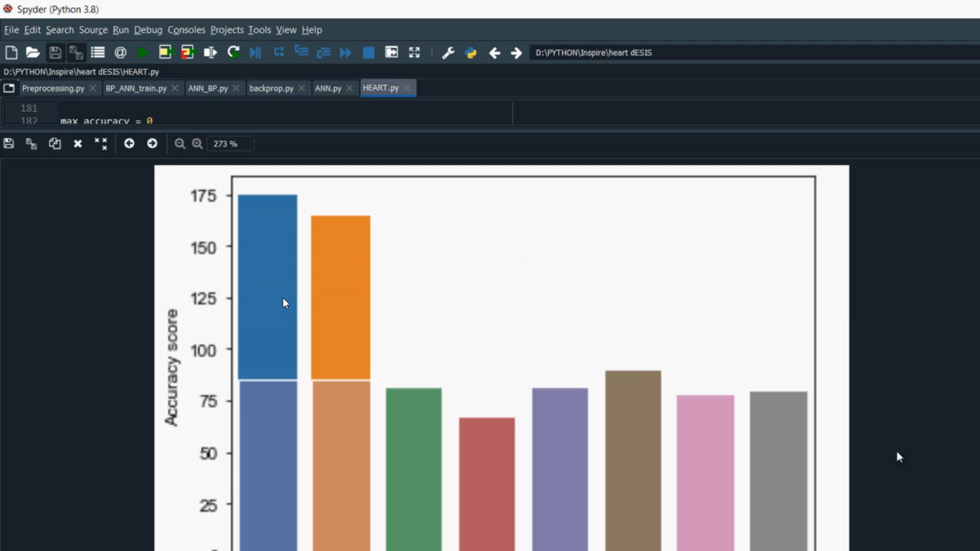Click the Re-run last script icon
This screenshot has height=551, width=980.
click(233, 53)
